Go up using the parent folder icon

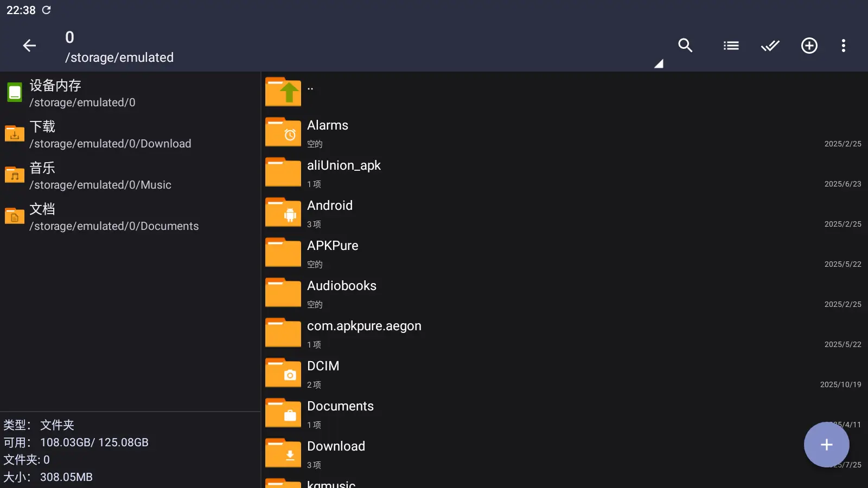point(283,92)
